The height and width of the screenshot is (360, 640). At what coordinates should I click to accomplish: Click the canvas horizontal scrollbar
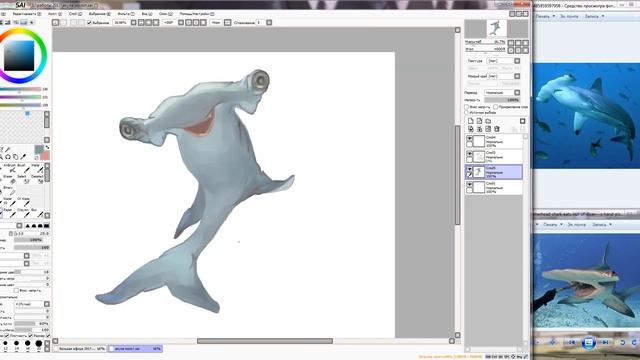(264, 341)
